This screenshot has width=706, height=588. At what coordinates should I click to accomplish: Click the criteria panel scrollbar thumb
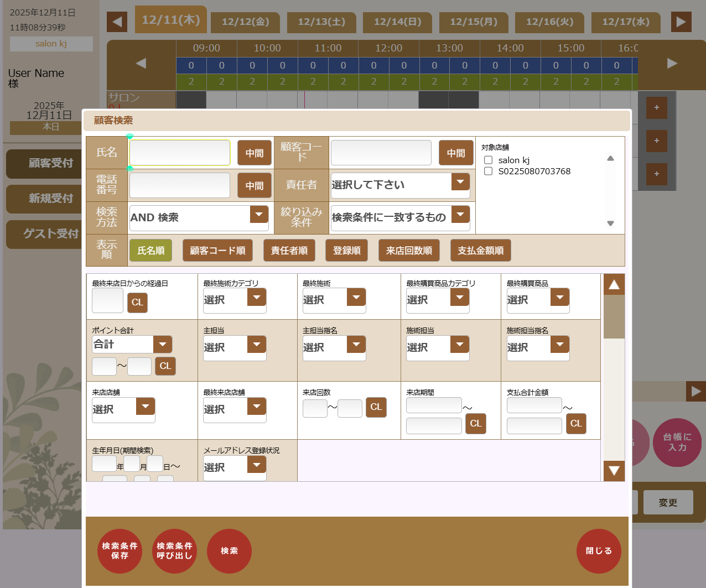(614, 316)
